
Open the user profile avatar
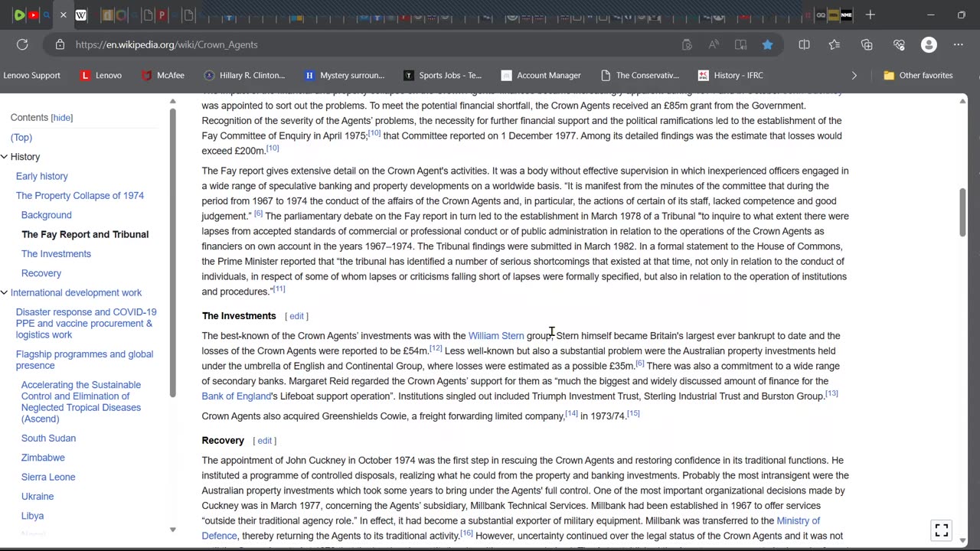(929, 44)
